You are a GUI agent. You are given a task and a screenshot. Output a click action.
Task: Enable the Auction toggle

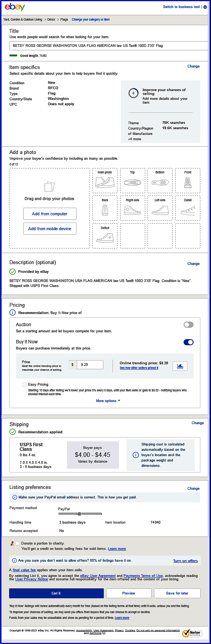point(189,325)
